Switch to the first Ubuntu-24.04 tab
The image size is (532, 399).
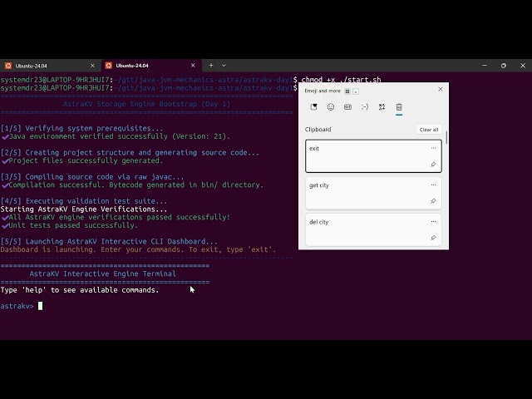coord(50,66)
